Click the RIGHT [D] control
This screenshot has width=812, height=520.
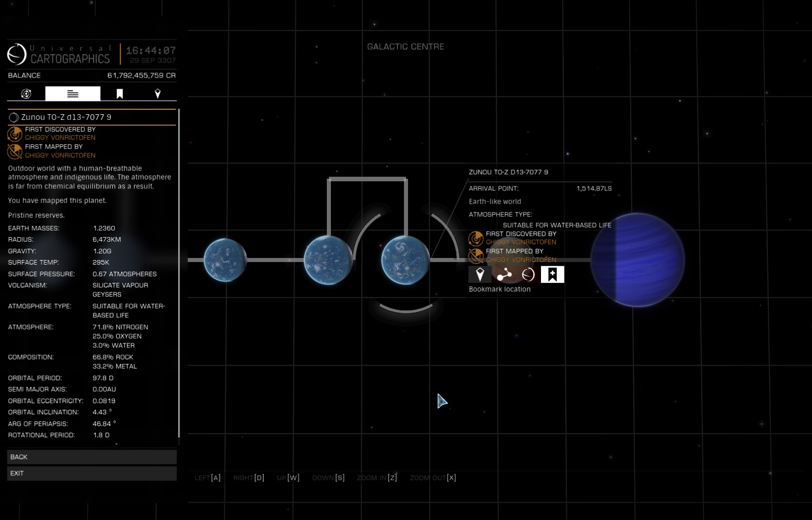tap(249, 478)
